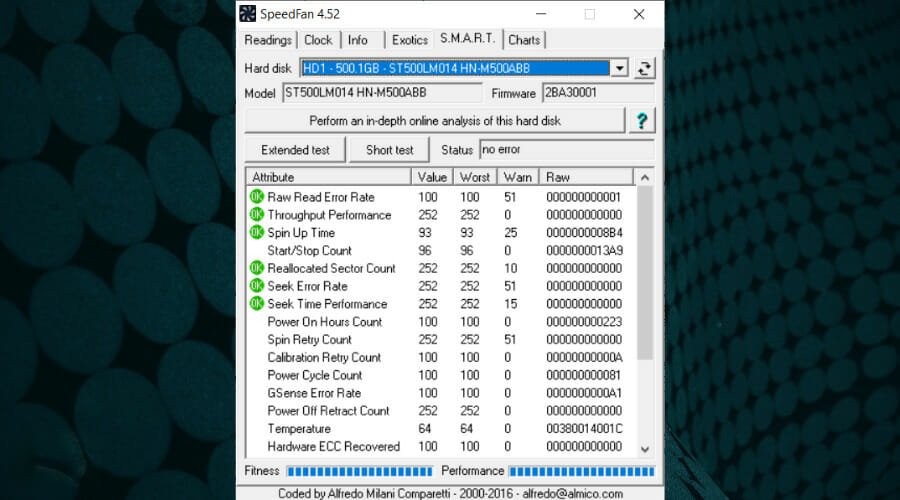Click the SpeedFan app icon in title bar
Image resolution: width=900 pixels, height=500 pixels.
(247, 14)
